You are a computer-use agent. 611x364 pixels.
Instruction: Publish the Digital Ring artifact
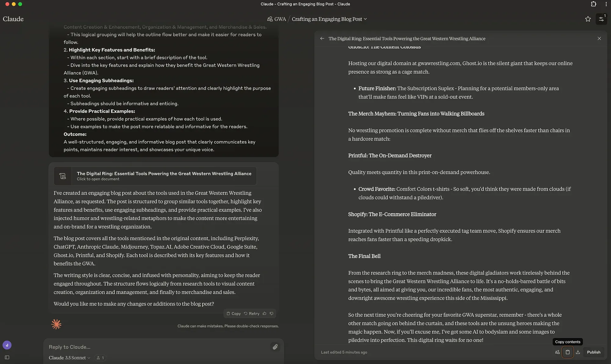[594, 352]
